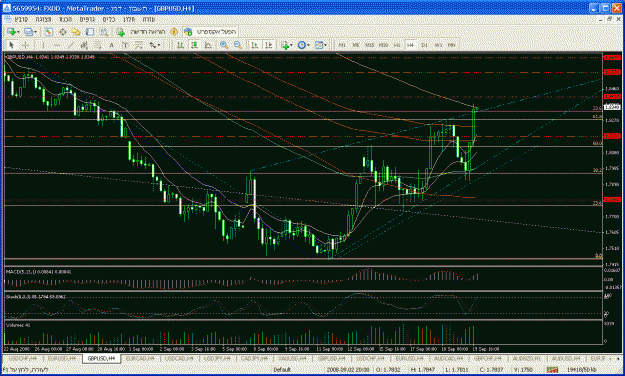The width and height of the screenshot is (625, 376).
Task: Open the קובץ (File) menu
Action: pos(21,19)
